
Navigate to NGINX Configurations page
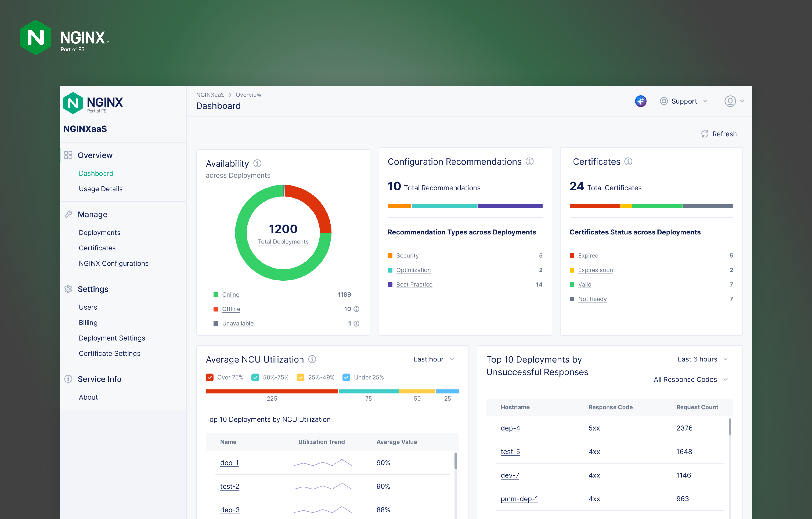tap(113, 263)
